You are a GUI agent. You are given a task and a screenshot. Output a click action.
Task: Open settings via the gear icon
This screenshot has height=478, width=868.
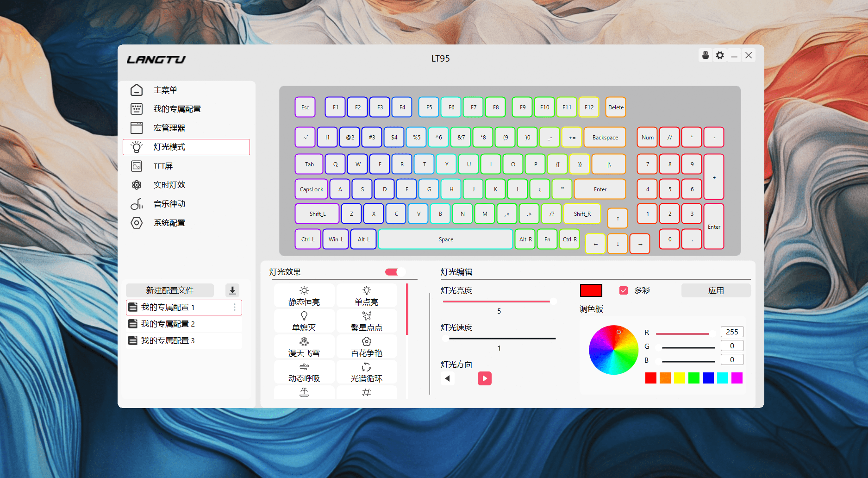coord(720,56)
